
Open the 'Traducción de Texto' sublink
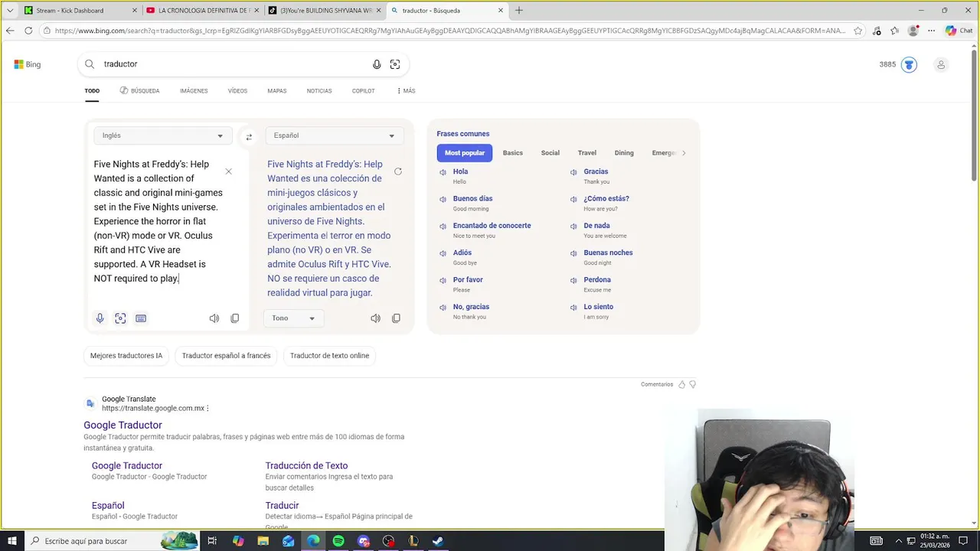tap(306, 466)
